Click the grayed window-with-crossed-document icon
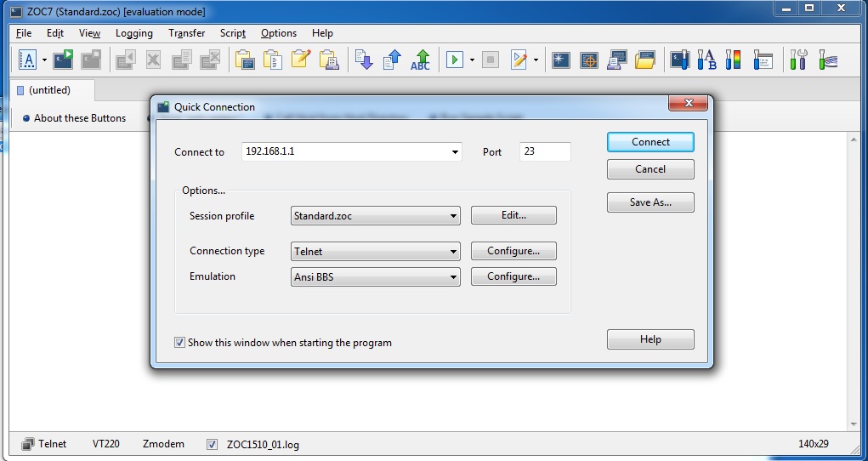The width and height of the screenshot is (868, 461). coord(210,60)
